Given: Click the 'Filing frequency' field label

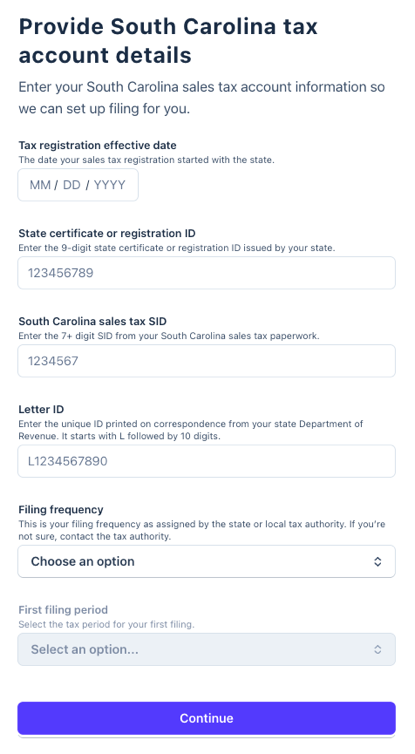Looking at the screenshot, I should (61, 510).
